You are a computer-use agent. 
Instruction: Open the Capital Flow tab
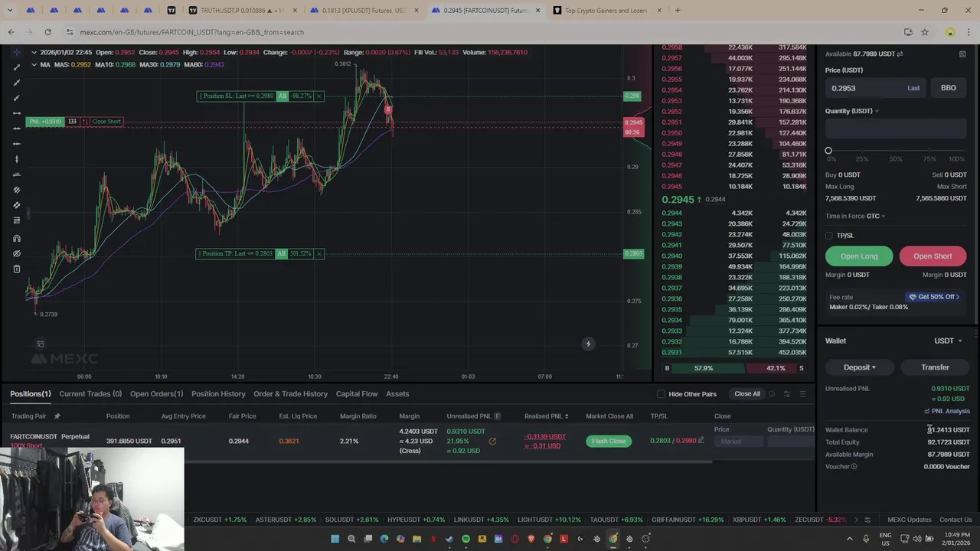click(357, 394)
